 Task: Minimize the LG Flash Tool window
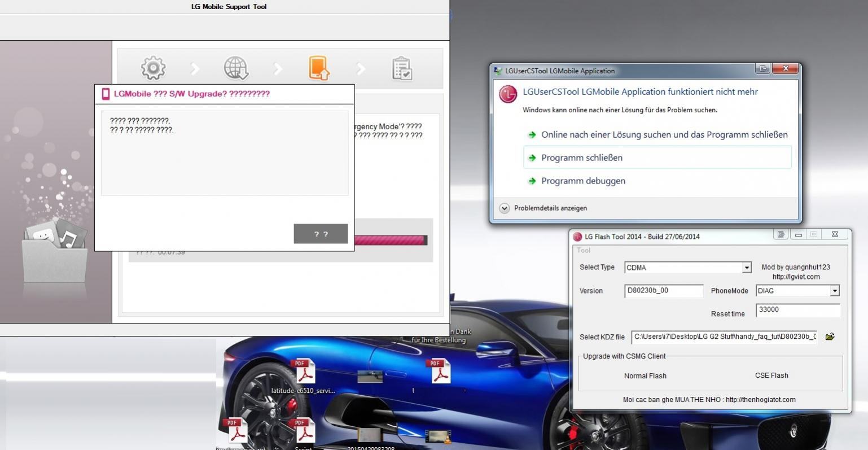click(x=798, y=234)
